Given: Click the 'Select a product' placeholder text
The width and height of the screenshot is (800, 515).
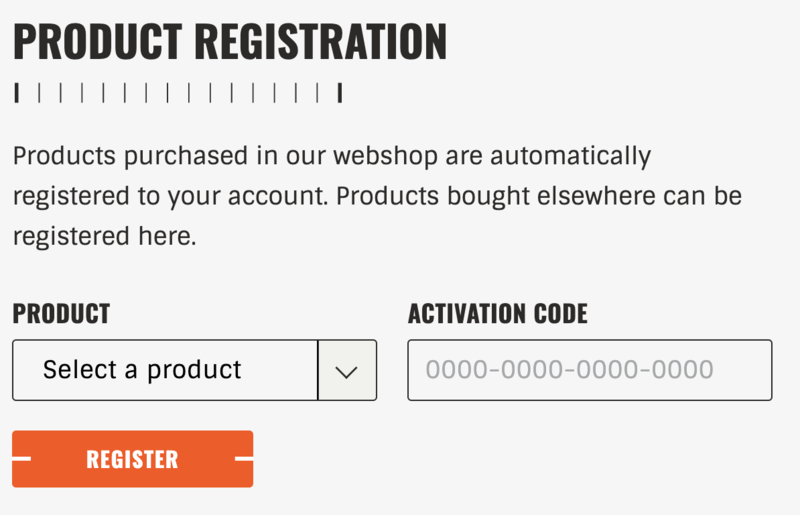Looking at the screenshot, I should click(142, 370).
